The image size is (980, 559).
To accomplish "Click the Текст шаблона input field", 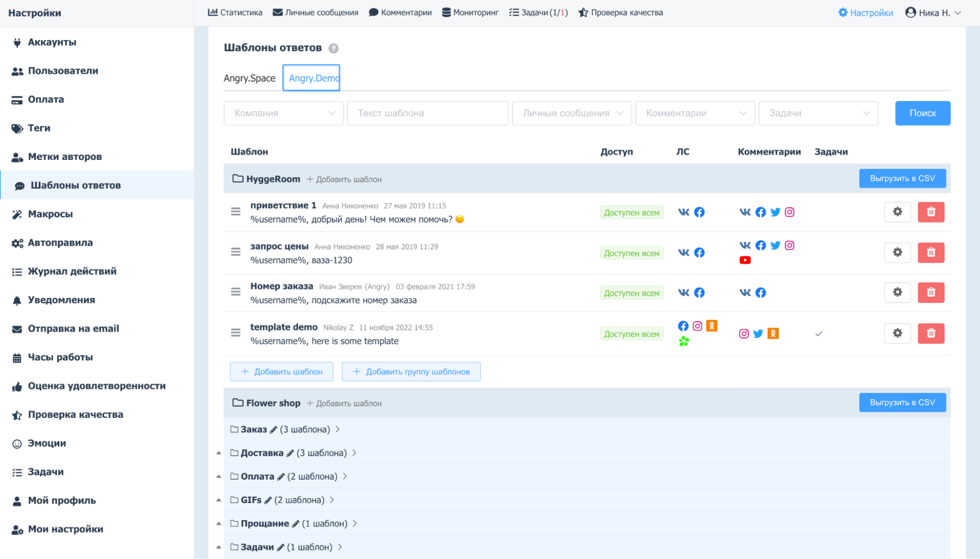I will pos(427,113).
